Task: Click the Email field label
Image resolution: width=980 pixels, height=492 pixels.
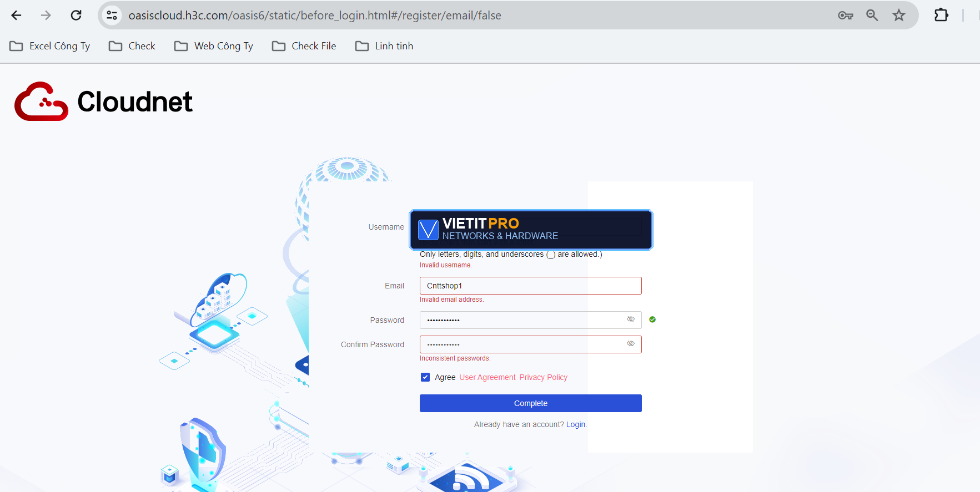Action: click(395, 286)
